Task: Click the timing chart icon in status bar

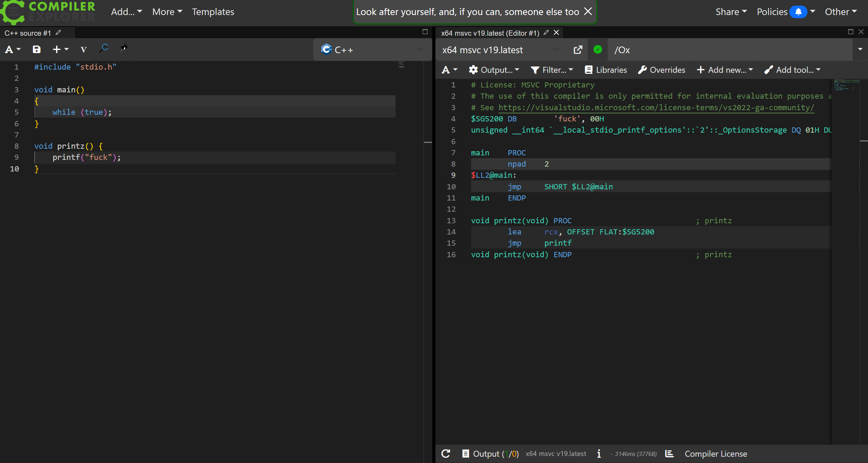Action: [x=669, y=454]
